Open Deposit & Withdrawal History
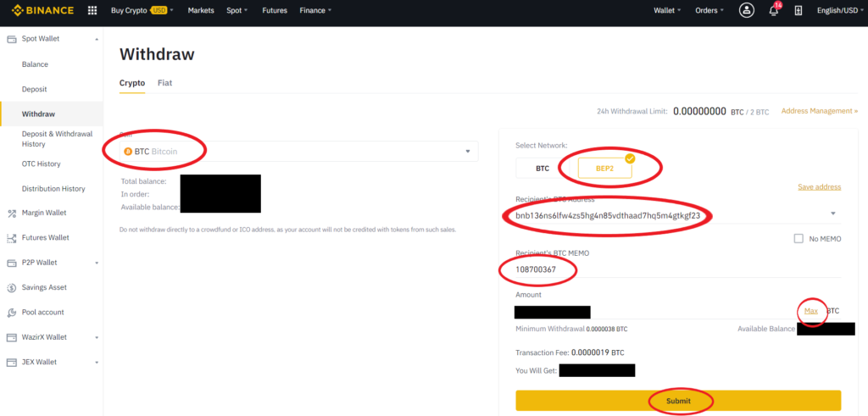The image size is (868, 416). coord(57,139)
